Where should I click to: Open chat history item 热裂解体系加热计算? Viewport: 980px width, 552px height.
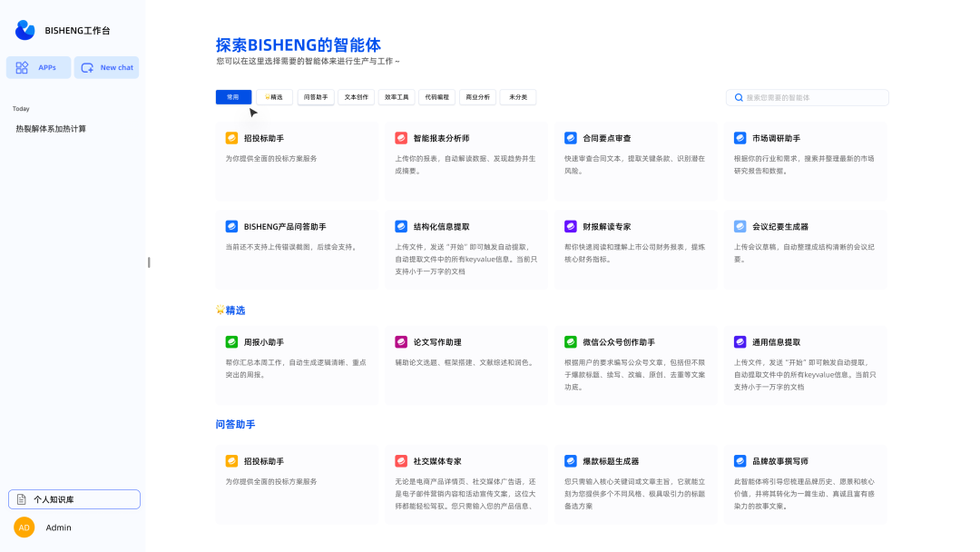point(51,129)
